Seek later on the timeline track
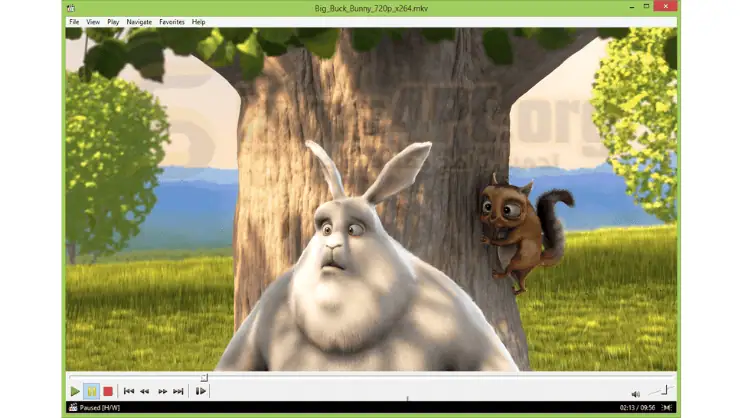 pos(441,378)
